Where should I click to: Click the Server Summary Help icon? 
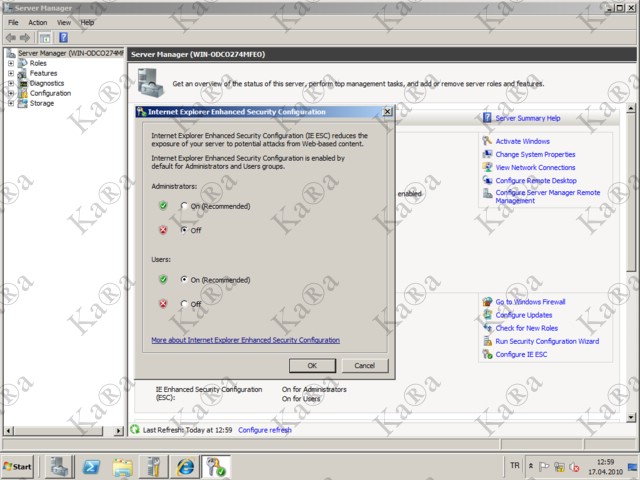coord(487,118)
